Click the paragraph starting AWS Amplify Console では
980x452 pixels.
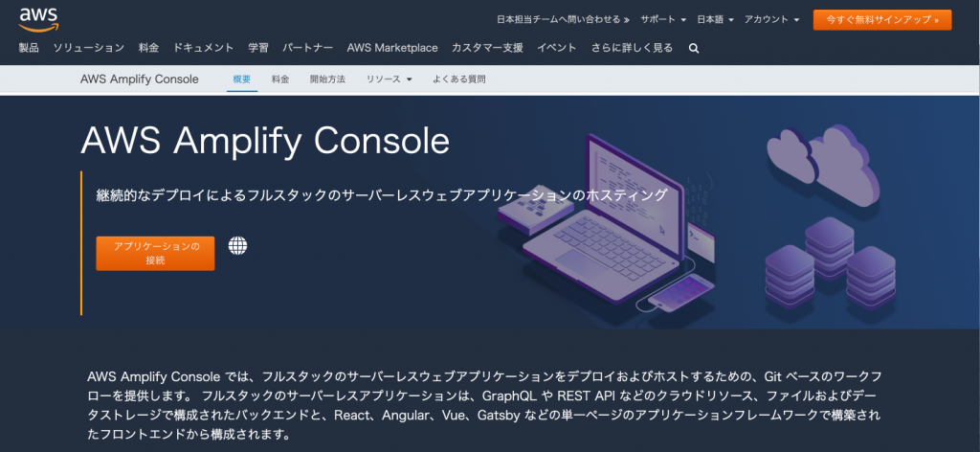tap(484, 405)
